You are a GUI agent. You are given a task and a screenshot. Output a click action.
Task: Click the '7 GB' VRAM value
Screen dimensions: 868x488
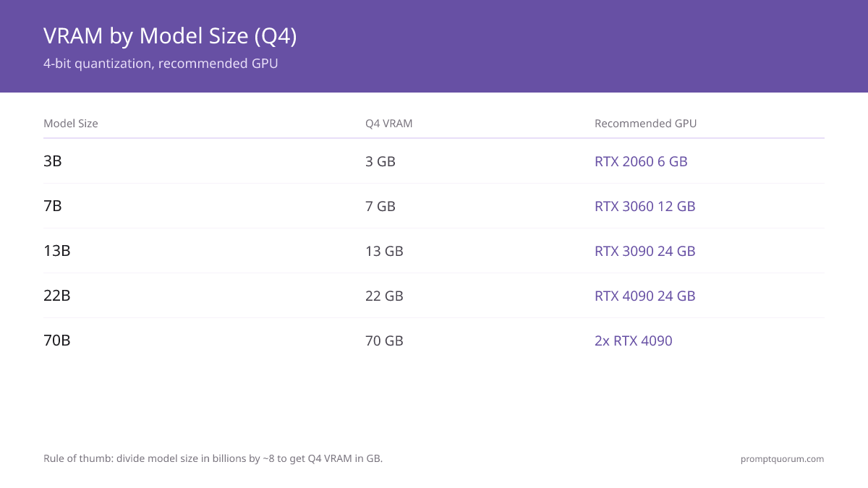coord(380,206)
